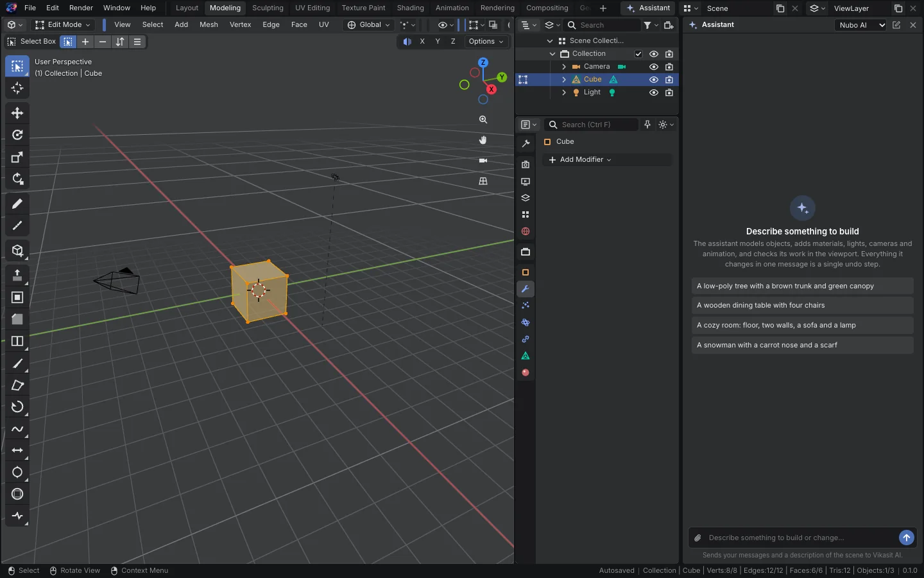The image size is (924, 578).
Task: Open the Mesh menu
Action: click(x=209, y=25)
